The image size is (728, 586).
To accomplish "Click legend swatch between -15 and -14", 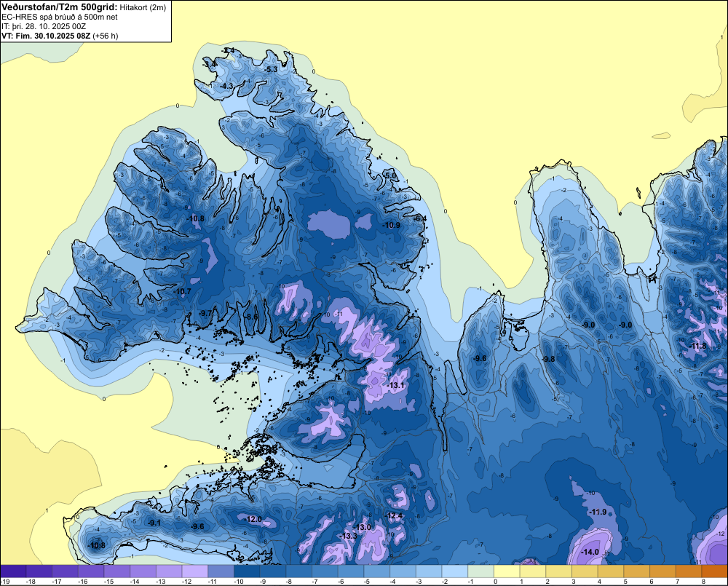I will pos(117,571).
